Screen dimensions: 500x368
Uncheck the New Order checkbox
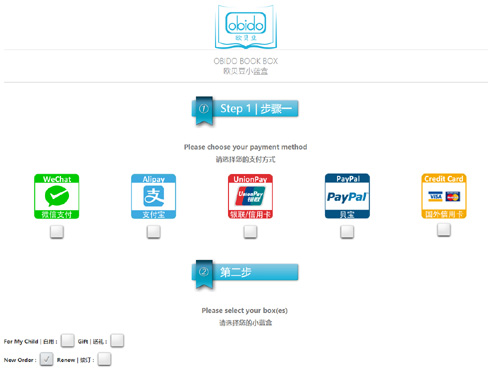(x=46, y=359)
